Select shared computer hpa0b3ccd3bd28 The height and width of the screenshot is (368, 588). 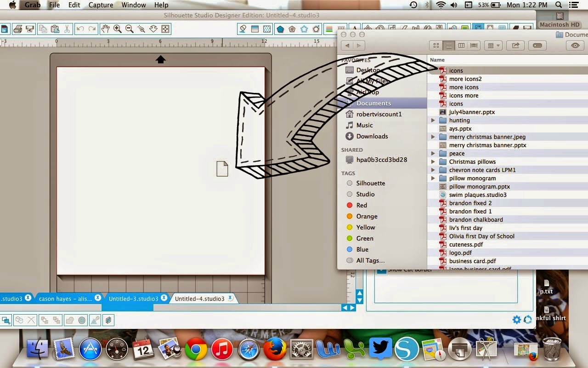(x=382, y=160)
